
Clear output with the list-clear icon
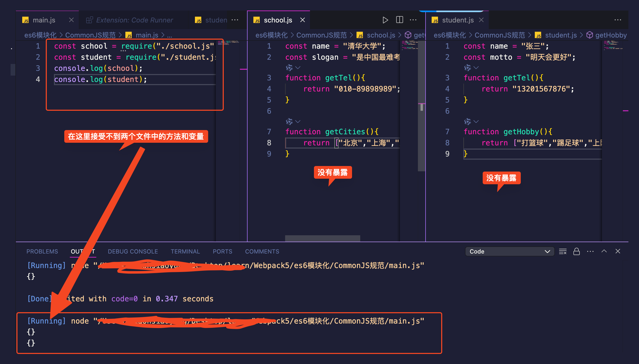pos(563,251)
